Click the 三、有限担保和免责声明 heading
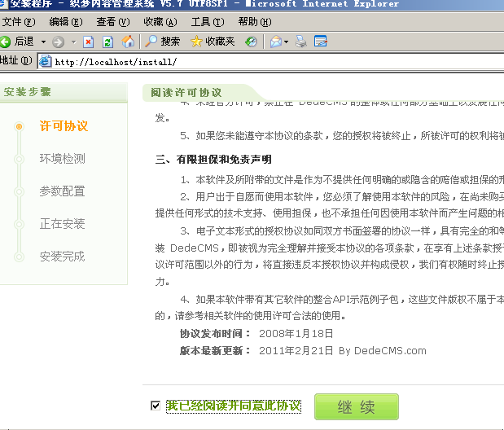This screenshot has height=430, width=504. (213, 159)
